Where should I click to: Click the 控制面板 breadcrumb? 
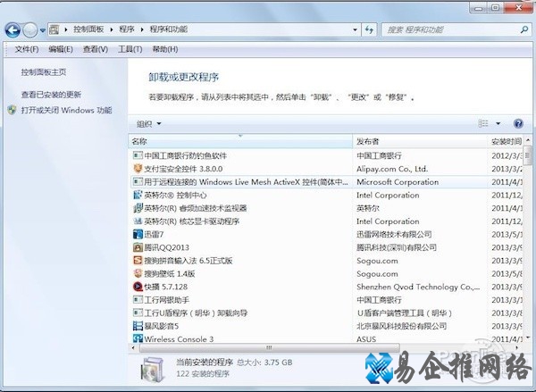(88, 29)
